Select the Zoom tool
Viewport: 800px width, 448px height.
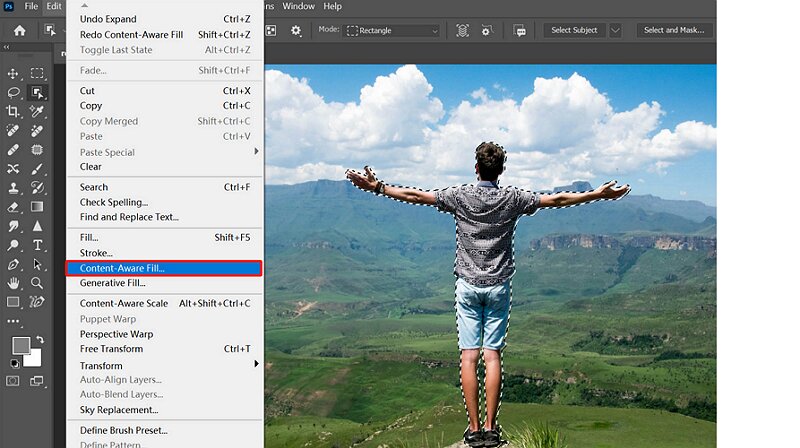(38, 283)
